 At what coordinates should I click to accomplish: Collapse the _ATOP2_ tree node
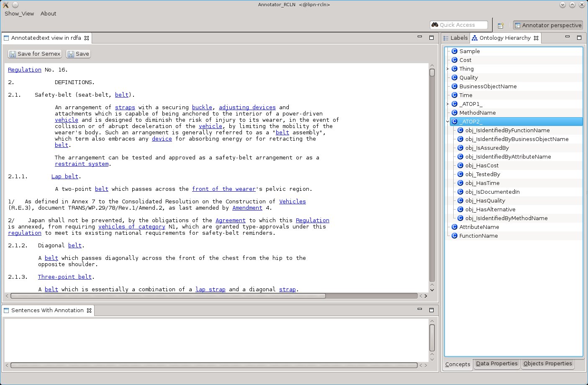click(x=447, y=122)
